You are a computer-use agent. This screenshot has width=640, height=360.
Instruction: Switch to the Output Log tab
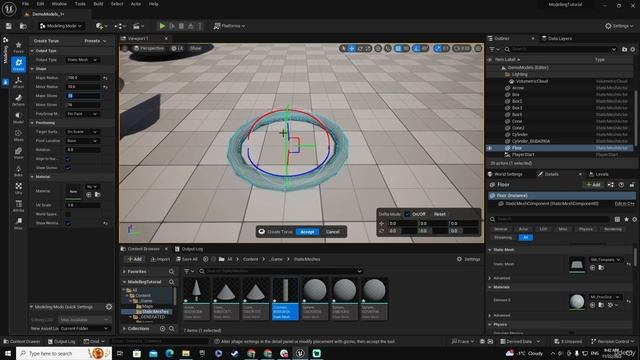pos(189,249)
